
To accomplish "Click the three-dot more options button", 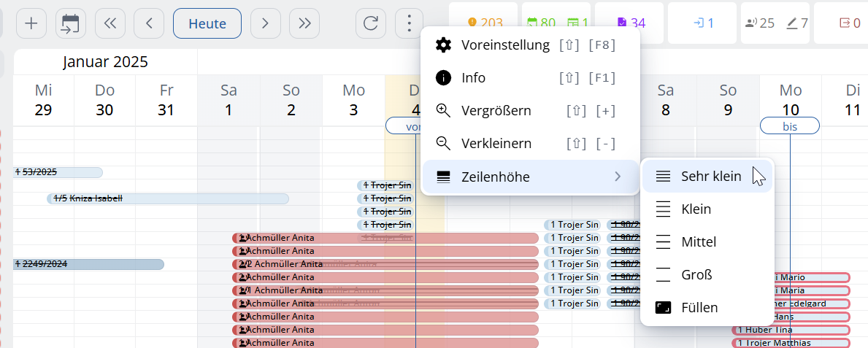I will (410, 23).
